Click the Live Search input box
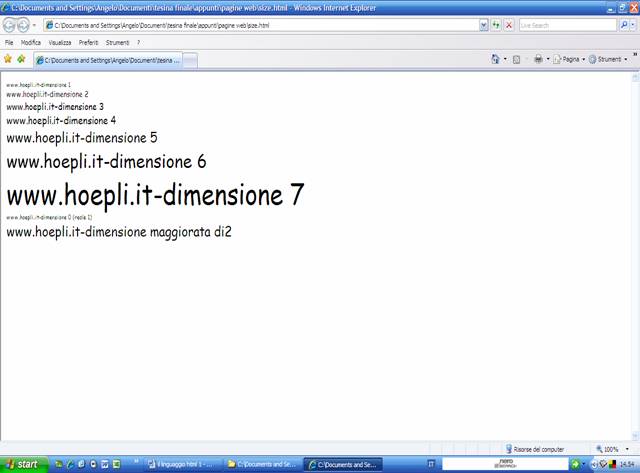This screenshot has height=473, width=640. pyautogui.click(x=567, y=25)
